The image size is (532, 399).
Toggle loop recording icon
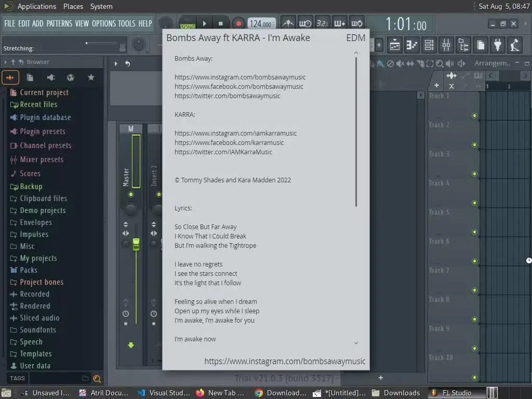[x=356, y=23]
